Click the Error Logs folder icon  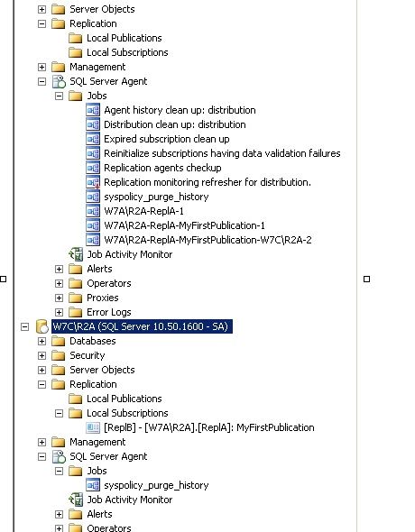pos(75,312)
